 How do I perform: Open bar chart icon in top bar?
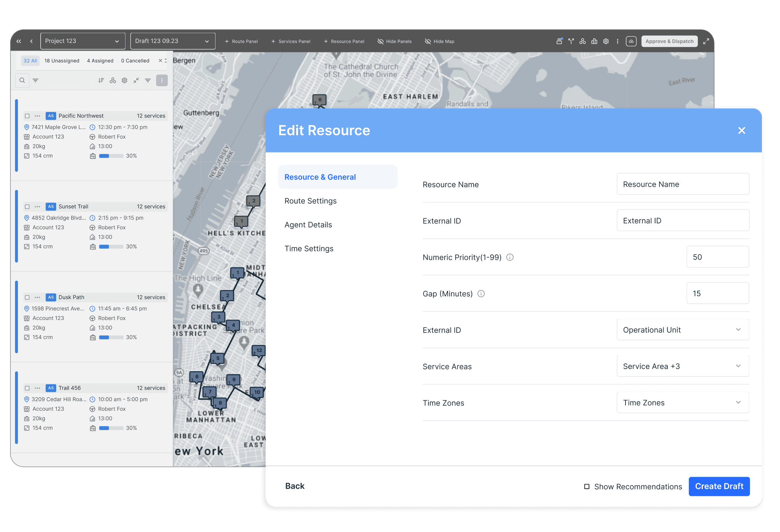[x=594, y=41]
